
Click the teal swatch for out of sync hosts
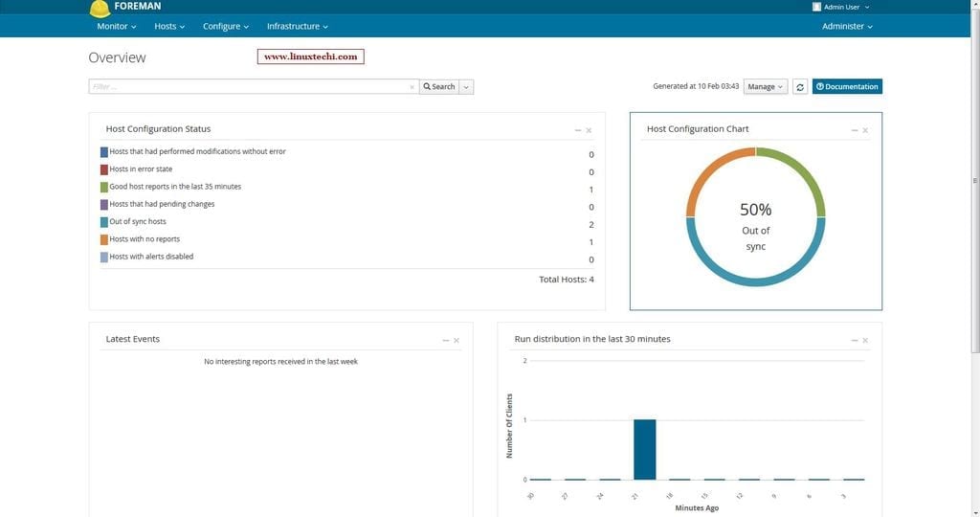click(x=103, y=222)
